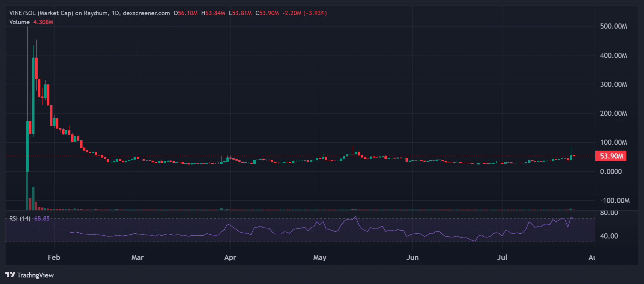Select the Jun label on time axis
644x284 pixels.
click(412, 257)
